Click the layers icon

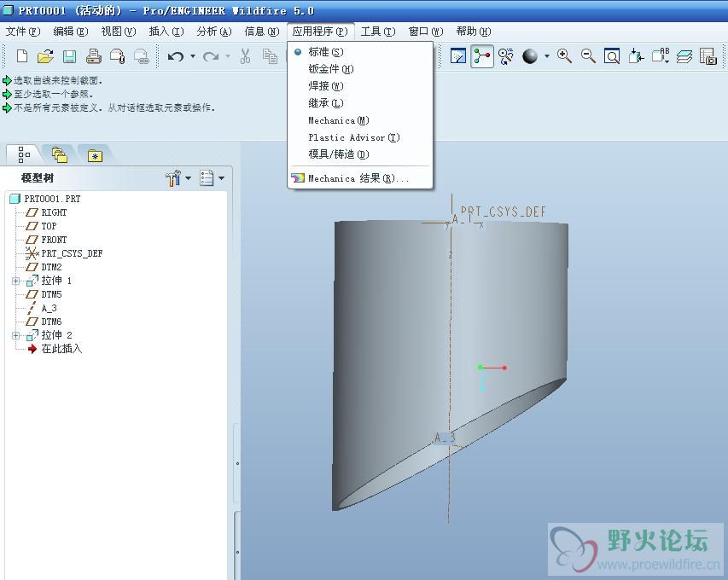click(x=684, y=56)
